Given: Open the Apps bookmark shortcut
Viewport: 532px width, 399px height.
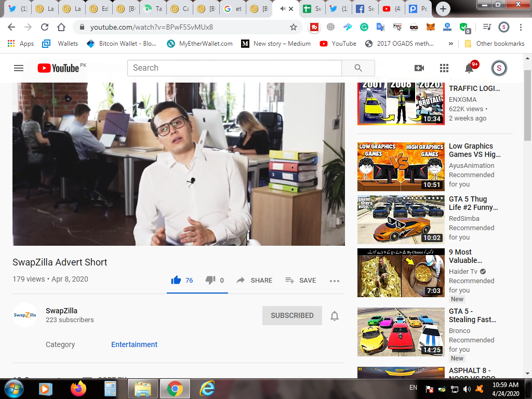Looking at the screenshot, I should (21, 44).
